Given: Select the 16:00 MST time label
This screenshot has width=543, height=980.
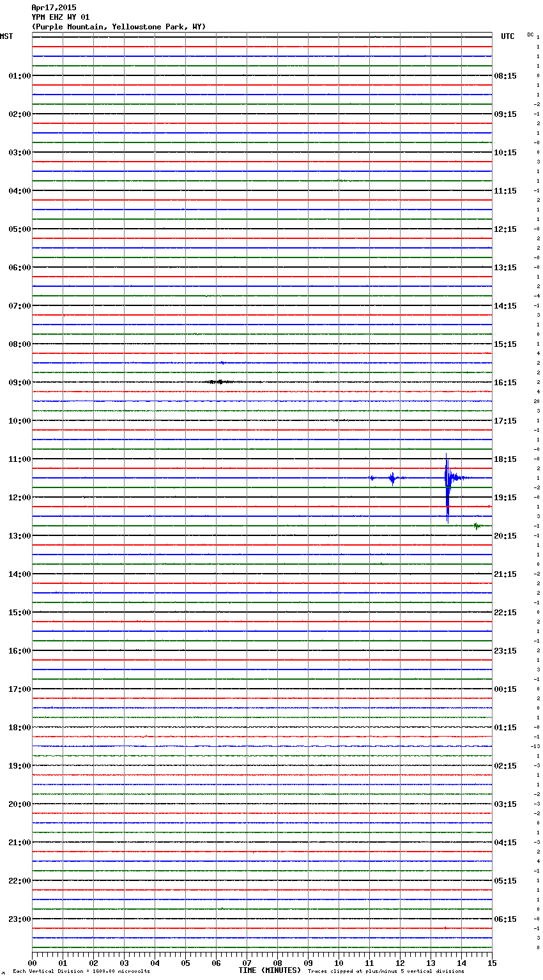Looking at the screenshot, I should (20, 651).
